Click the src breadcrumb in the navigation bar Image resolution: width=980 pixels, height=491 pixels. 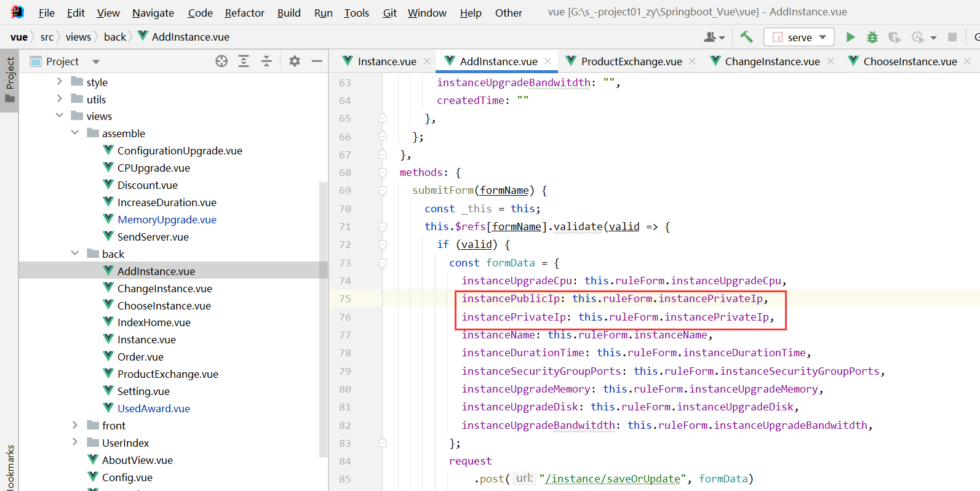tap(47, 37)
